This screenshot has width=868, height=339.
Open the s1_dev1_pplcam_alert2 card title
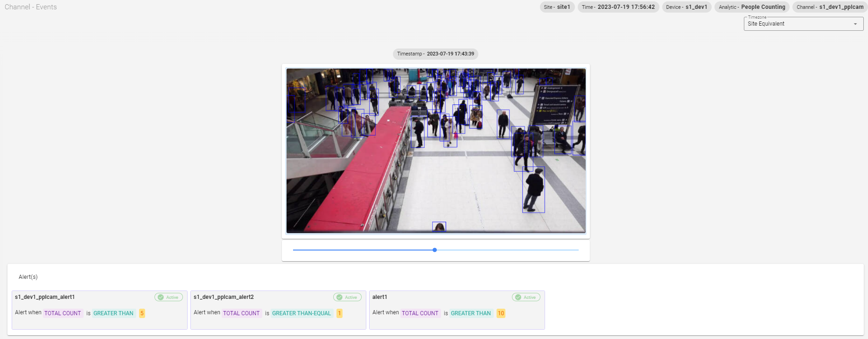point(224,297)
